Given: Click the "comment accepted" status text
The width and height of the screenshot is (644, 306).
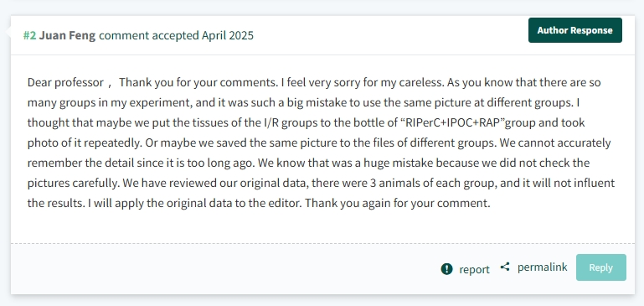Looking at the screenshot, I should pos(149,35).
